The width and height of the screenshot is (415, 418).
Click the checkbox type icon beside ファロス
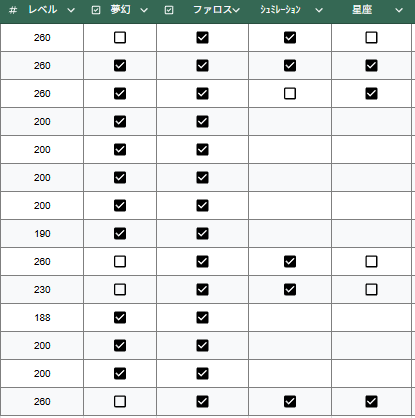[x=169, y=10]
